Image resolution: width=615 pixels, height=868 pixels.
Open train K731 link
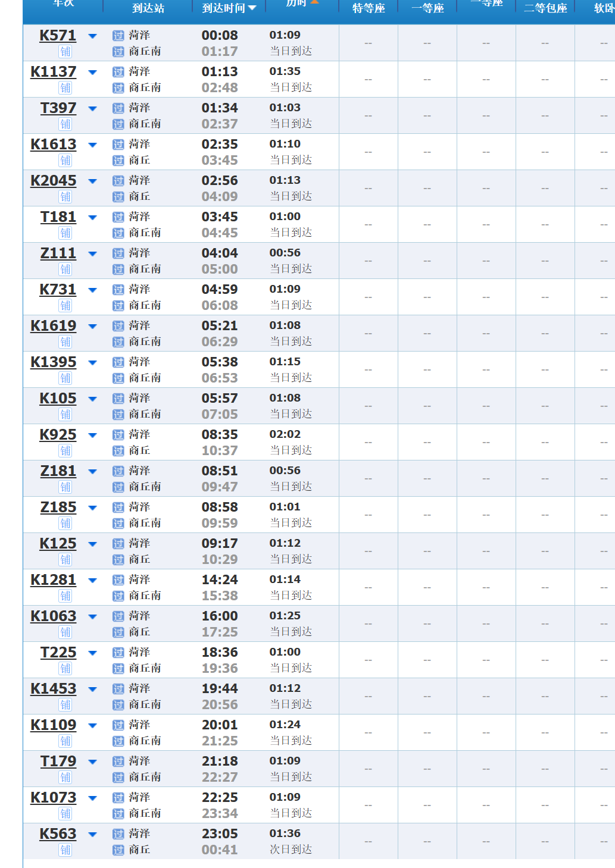coord(58,290)
